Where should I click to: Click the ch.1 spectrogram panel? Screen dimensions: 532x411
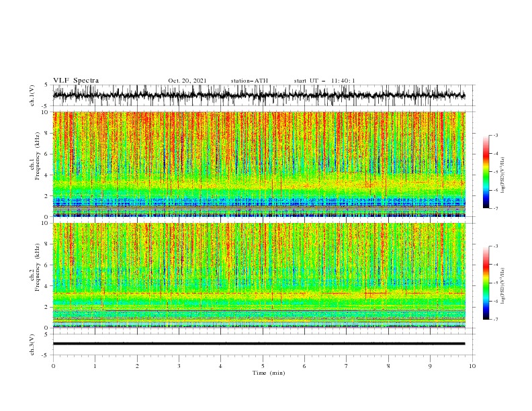(x=259, y=164)
